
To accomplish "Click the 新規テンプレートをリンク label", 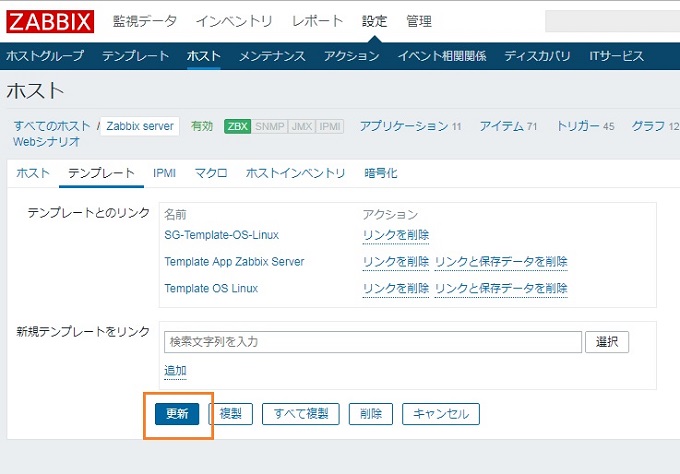I will click(83, 332).
